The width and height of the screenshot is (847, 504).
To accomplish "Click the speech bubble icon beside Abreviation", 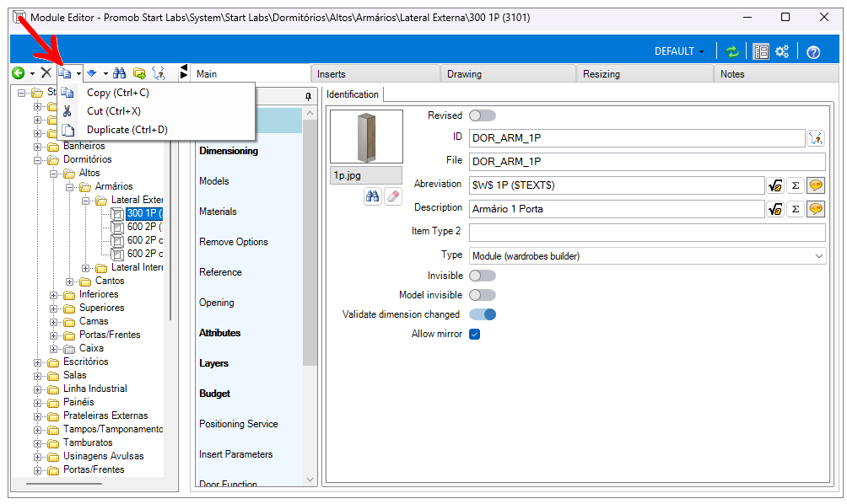I will tap(815, 185).
